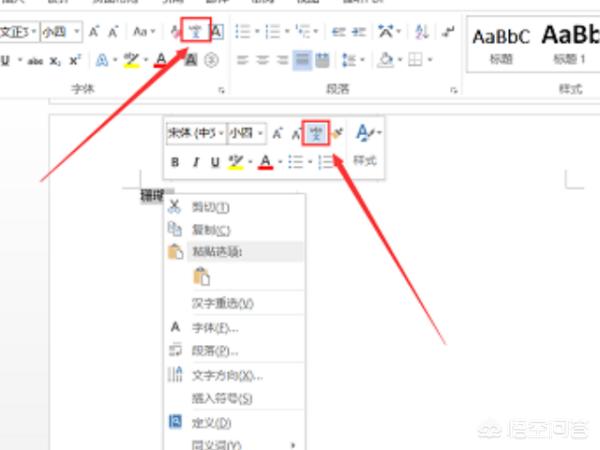Click the Phonetic Guide icon in the mini toolbar
The height and width of the screenshot is (450, 600).
tap(316, 133)
